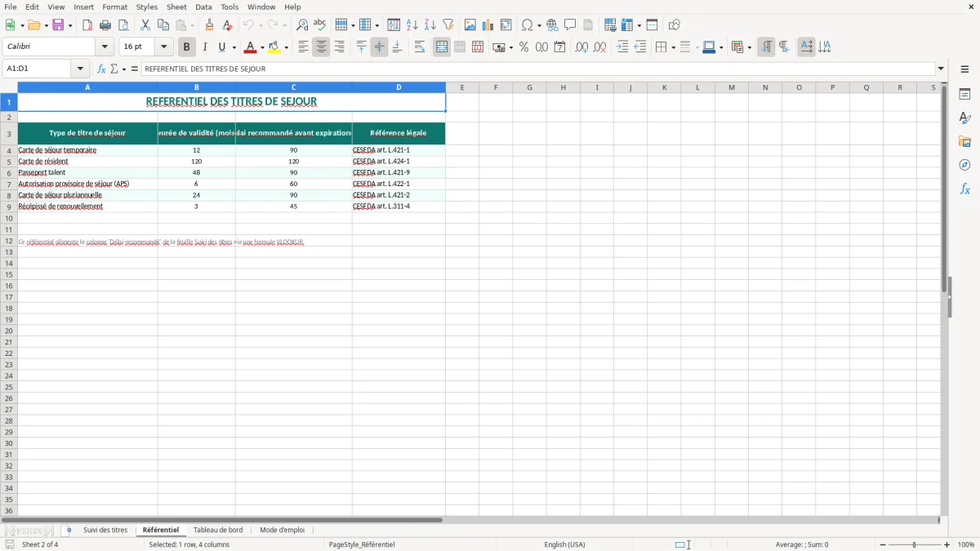Click the Insert Hyperlink icon
The height and width of the screenshot is (551, 980).
point(552,25)
